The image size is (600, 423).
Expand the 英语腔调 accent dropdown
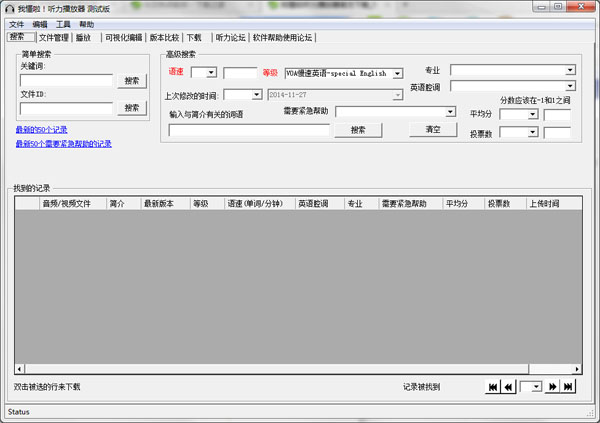click(x=570, y=87)
